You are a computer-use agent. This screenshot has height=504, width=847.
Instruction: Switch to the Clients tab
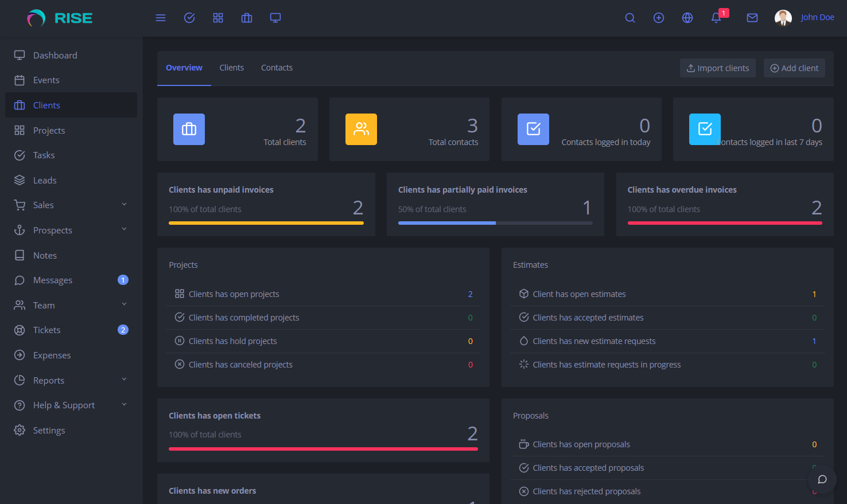[231, 67]
